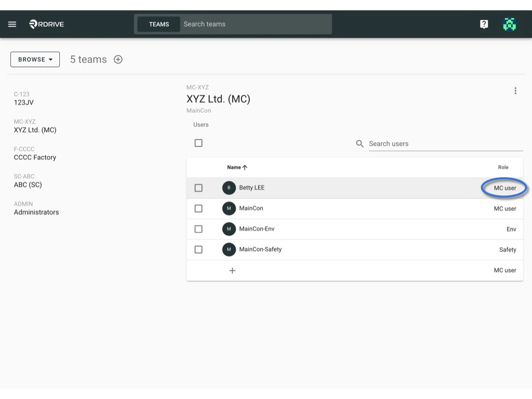Click Betty LEE's avatar initial
532x399 pixels.
[229, 188]
